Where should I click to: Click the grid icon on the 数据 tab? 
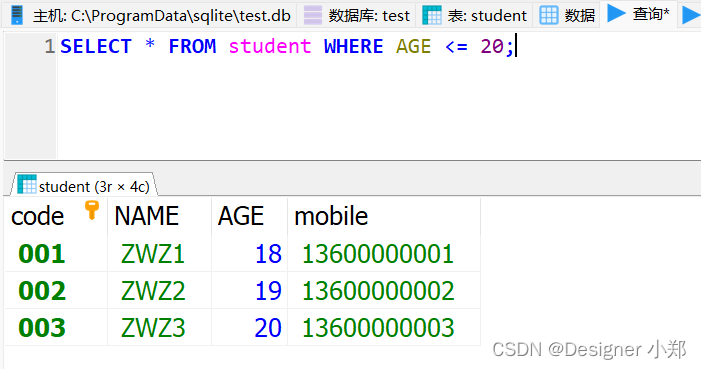[549, 16]
